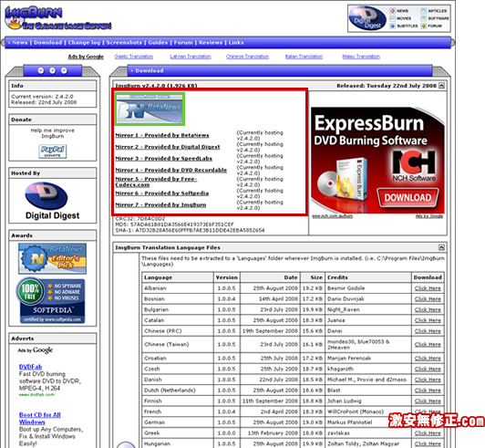Collapse the ImgBurn v2.4.2.0 download section

pyautogui.click(x=441, y=86)
